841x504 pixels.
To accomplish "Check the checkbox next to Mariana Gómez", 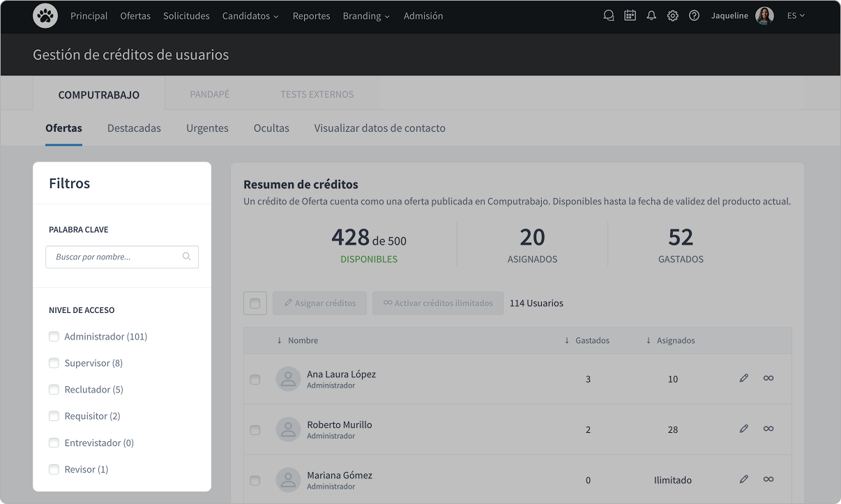I will (x=255, y=480).
